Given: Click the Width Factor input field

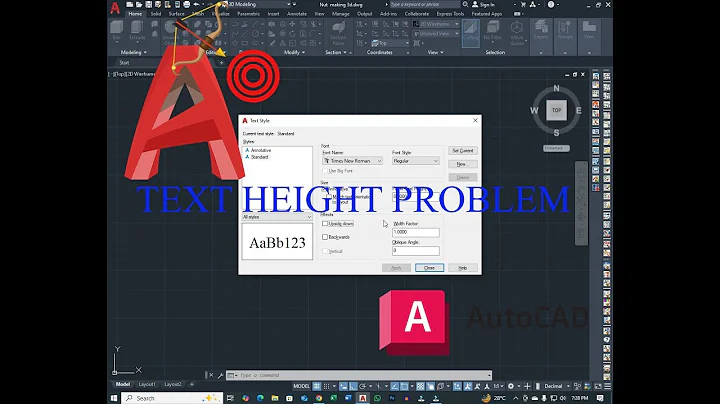Looking at the screenshot, I should pos(416,232).
